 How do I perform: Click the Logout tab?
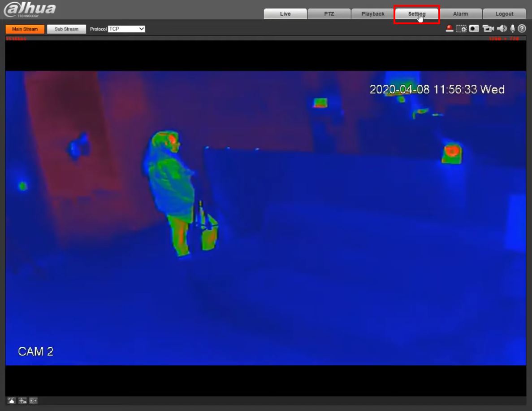[x=504, y=14]
